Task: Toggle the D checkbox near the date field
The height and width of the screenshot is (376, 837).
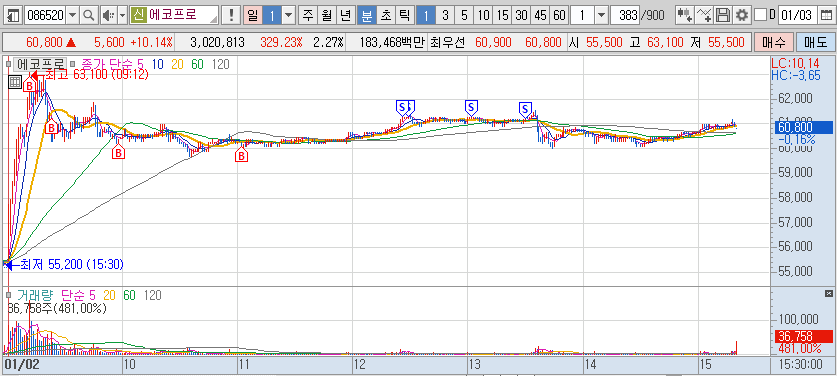Action: tap(762, 15)
